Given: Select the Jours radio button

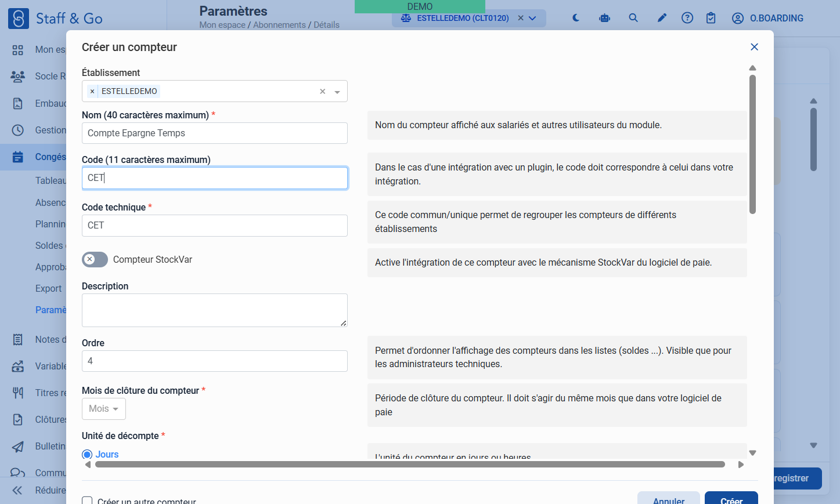Looking at the screenshot, I should click(x=87, y=454).
